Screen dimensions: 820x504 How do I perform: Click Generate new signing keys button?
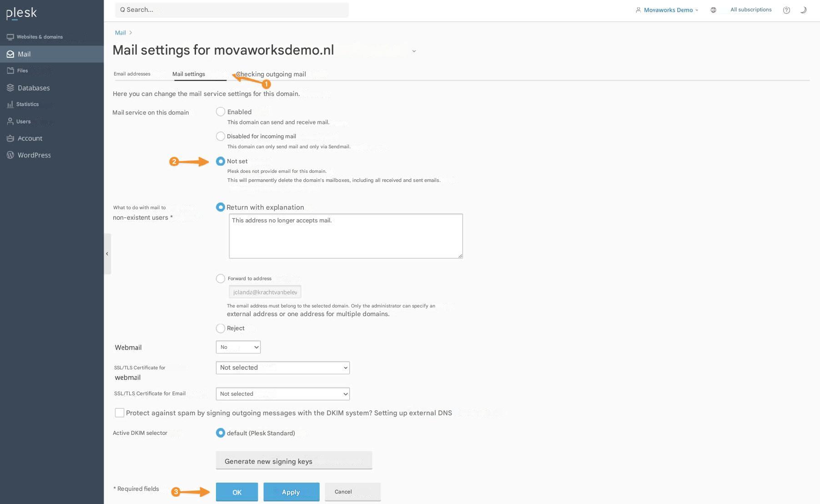coord(294,460)
